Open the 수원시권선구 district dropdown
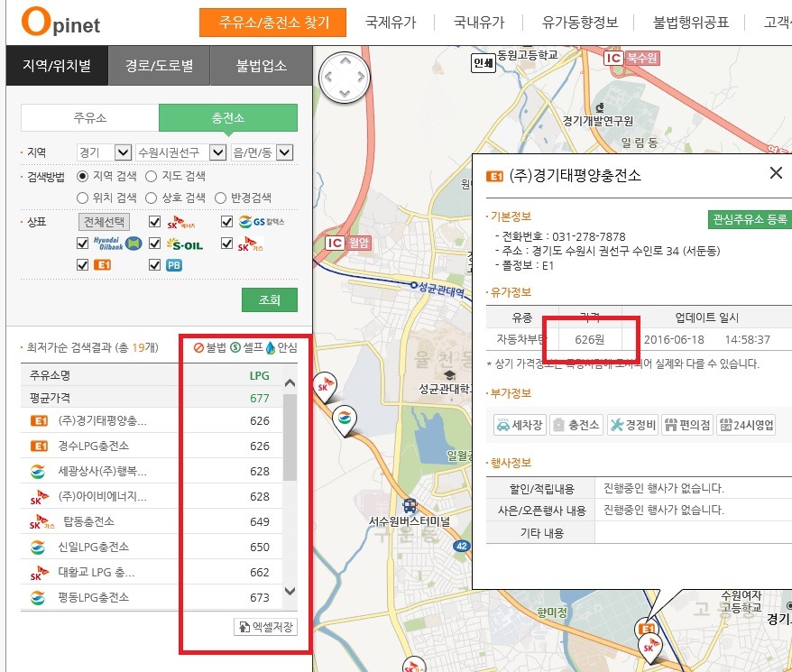 (x=180, y=152)
